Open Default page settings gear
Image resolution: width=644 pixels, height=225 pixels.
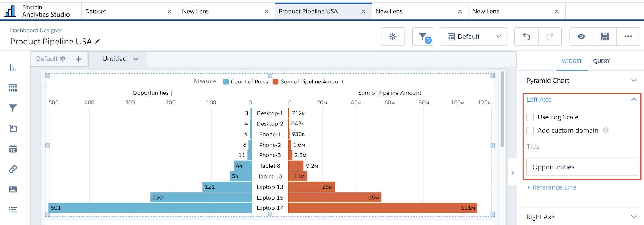pos(62,59)
